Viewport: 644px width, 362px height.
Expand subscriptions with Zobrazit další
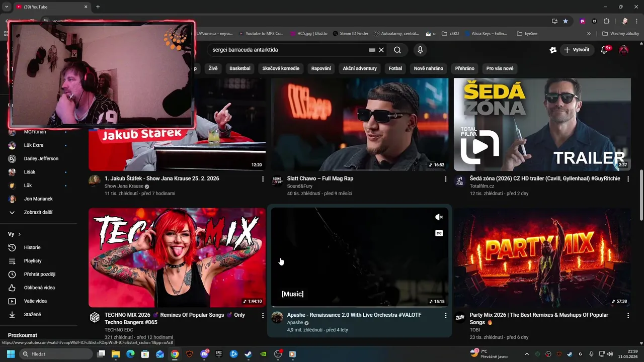coord(38,212)
